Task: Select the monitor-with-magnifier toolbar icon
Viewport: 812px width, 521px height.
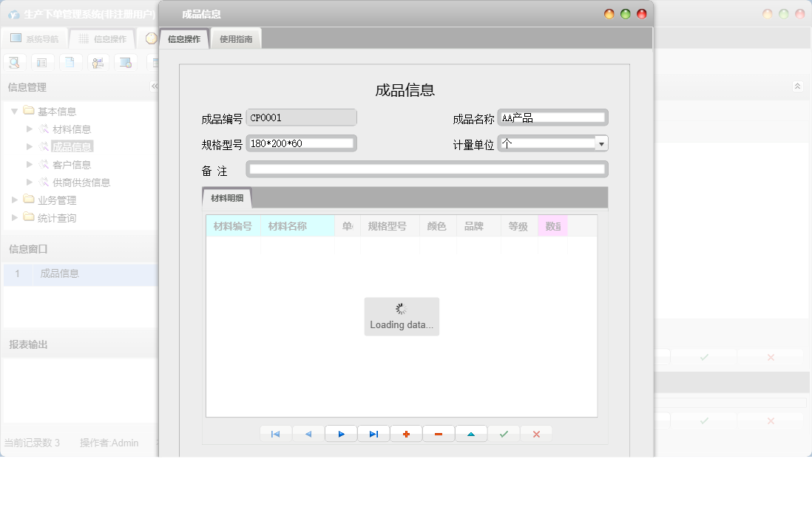Action: 126,62
